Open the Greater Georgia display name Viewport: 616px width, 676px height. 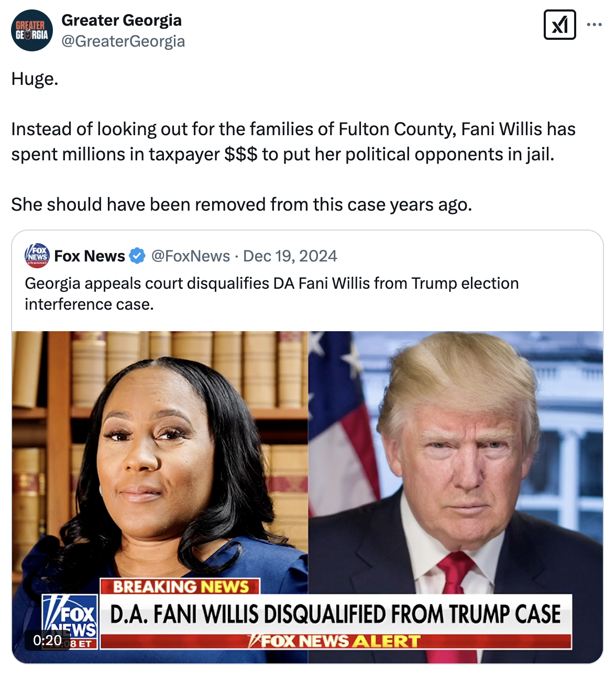click(x=122, y=20)
